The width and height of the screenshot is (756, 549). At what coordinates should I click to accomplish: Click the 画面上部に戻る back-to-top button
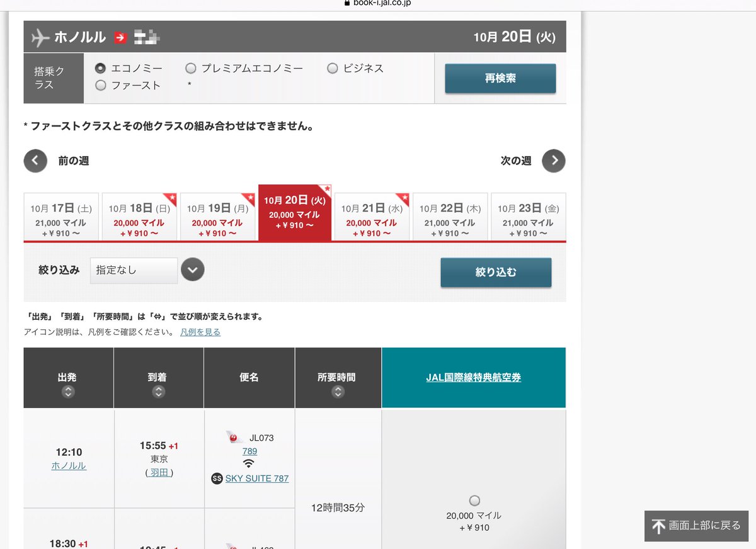coord(696,526)
